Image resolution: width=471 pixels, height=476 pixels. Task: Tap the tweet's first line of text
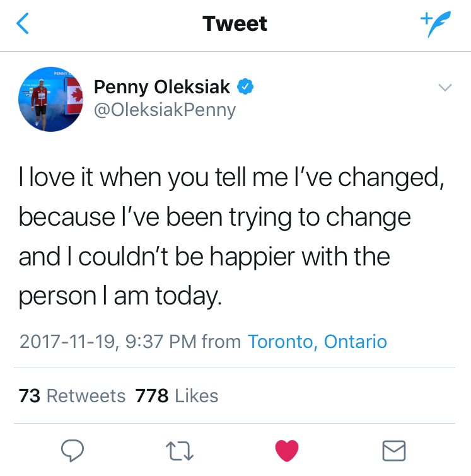pos(232,180)
